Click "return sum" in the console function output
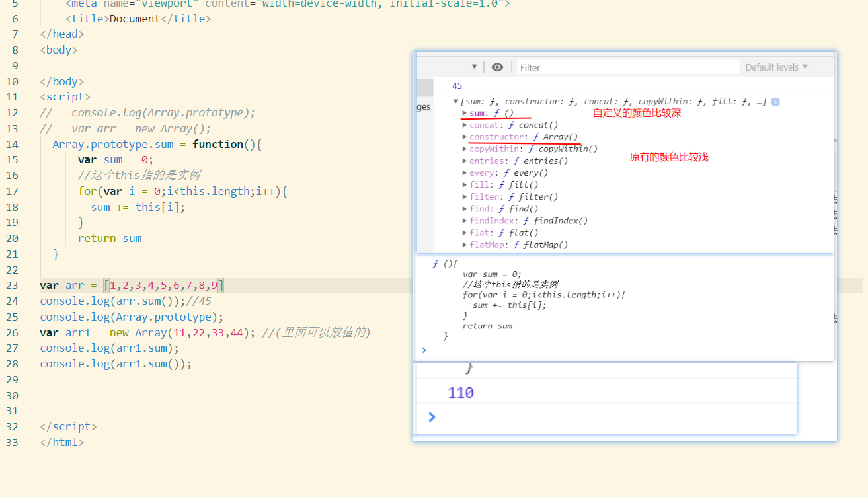This screenshot has width=868, height=497. pos(487,326)
